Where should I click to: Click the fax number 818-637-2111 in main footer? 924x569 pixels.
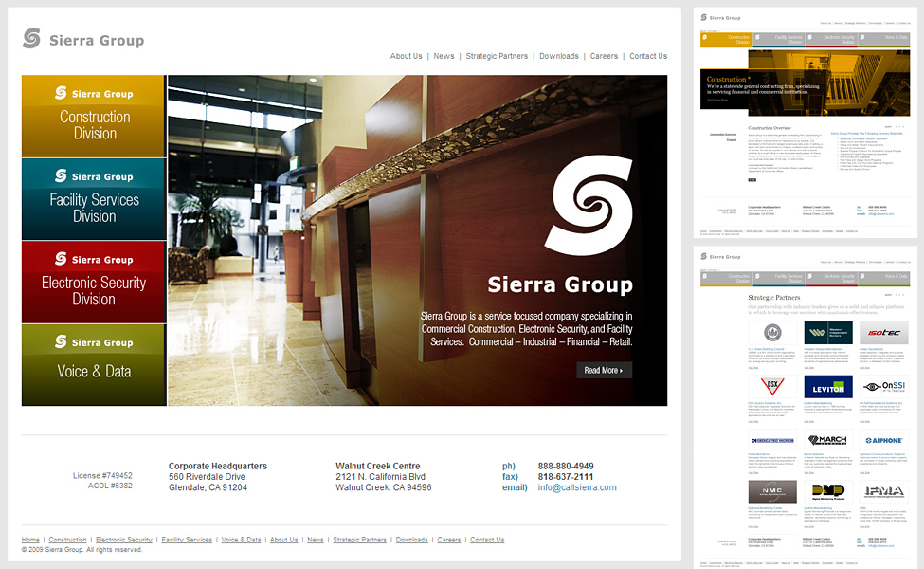566,476
